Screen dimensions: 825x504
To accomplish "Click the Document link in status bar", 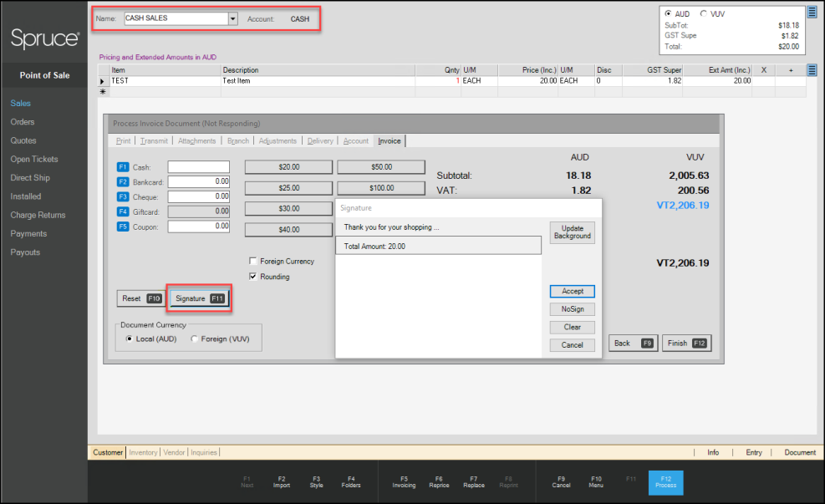I will tap(800, 452).
